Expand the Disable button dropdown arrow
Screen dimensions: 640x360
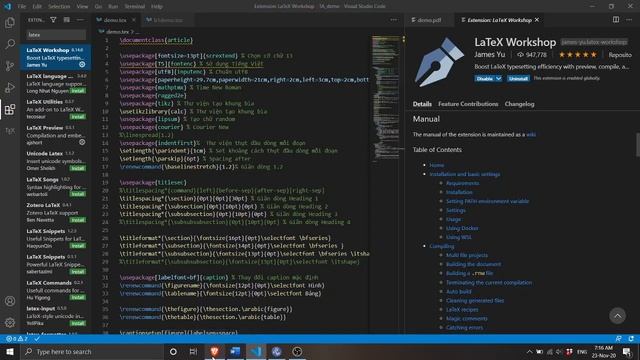point(499,78)
